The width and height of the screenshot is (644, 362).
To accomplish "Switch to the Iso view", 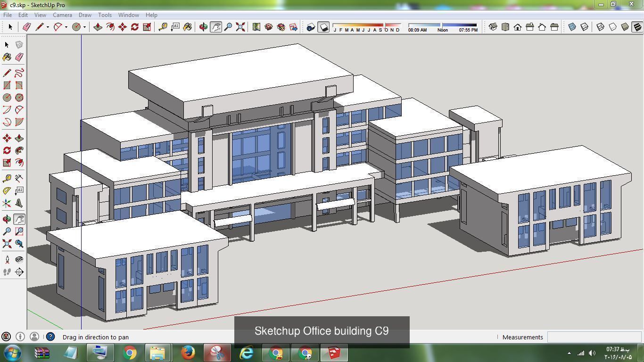I will coord(493,27).
